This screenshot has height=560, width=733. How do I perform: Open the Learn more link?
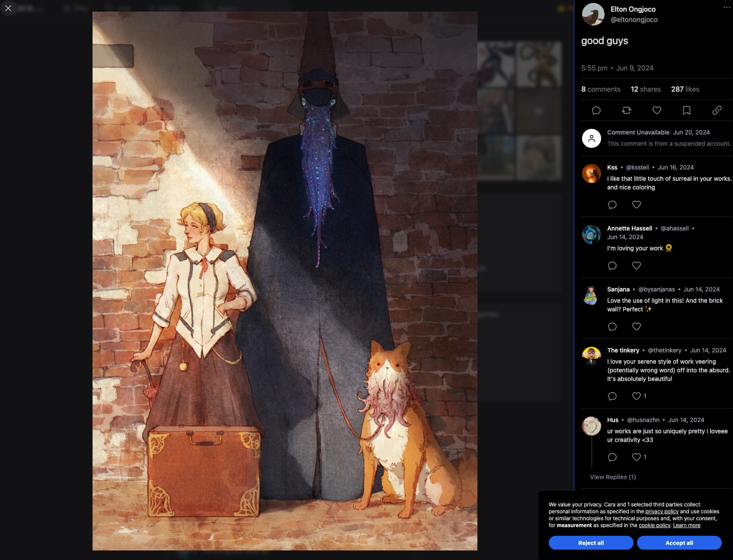[x=686, y=525]
